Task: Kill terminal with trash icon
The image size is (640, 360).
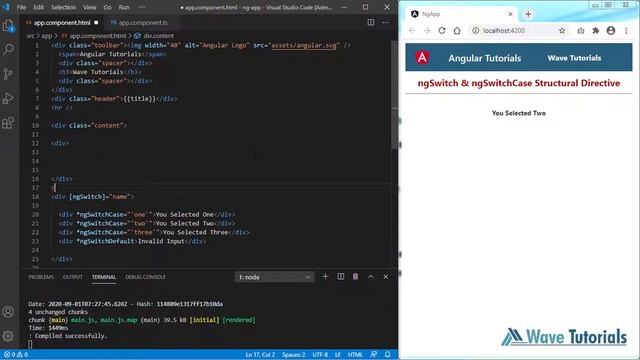Action: pos(356,277)
